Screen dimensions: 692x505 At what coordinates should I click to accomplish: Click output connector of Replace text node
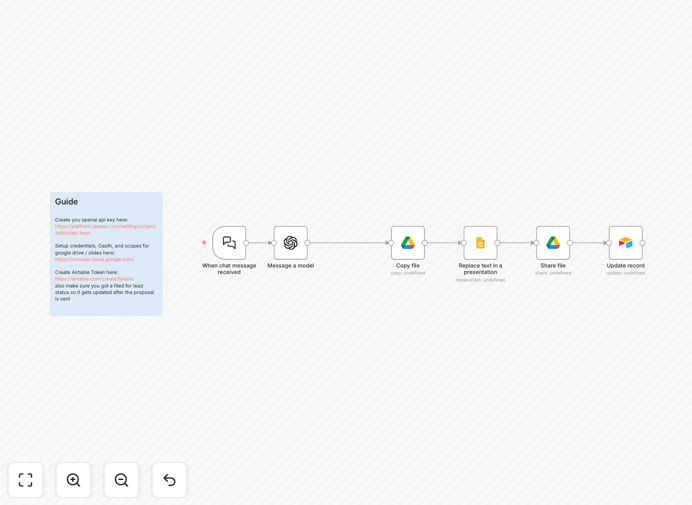pos(497,243)
